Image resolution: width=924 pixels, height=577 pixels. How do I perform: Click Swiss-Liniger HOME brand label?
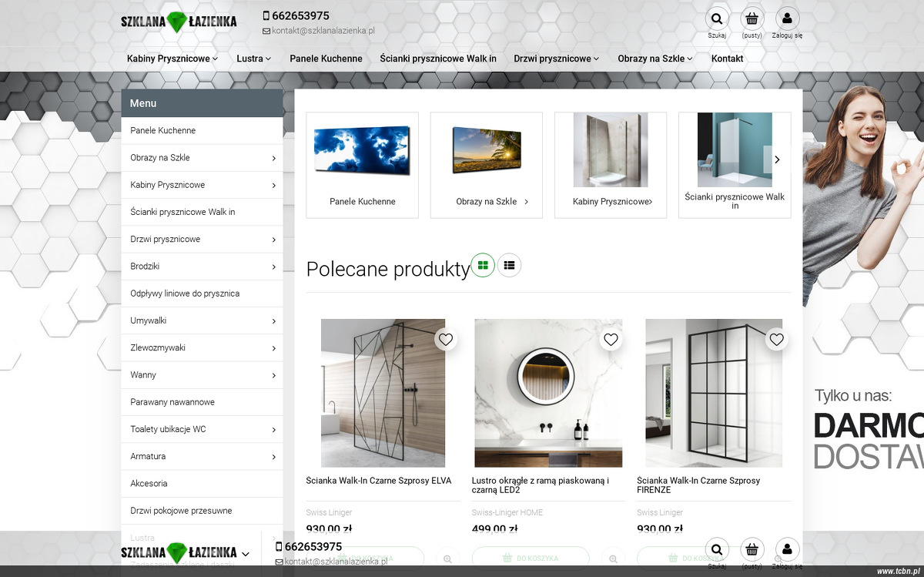(507, 512)
